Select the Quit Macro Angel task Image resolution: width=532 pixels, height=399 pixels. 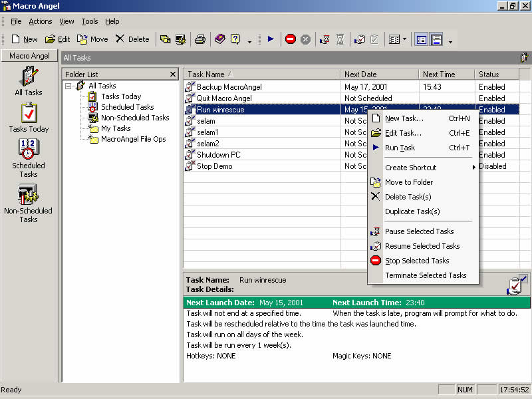pos(352,98)
